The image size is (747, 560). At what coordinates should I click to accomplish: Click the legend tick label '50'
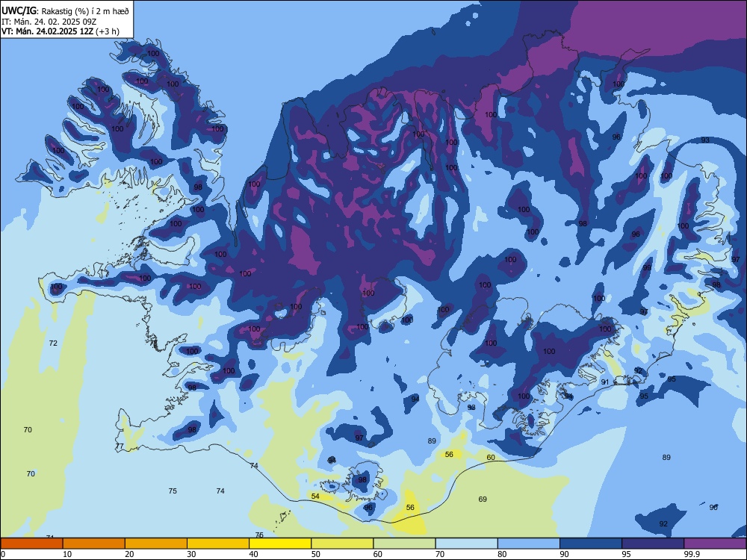pos(316,554)
